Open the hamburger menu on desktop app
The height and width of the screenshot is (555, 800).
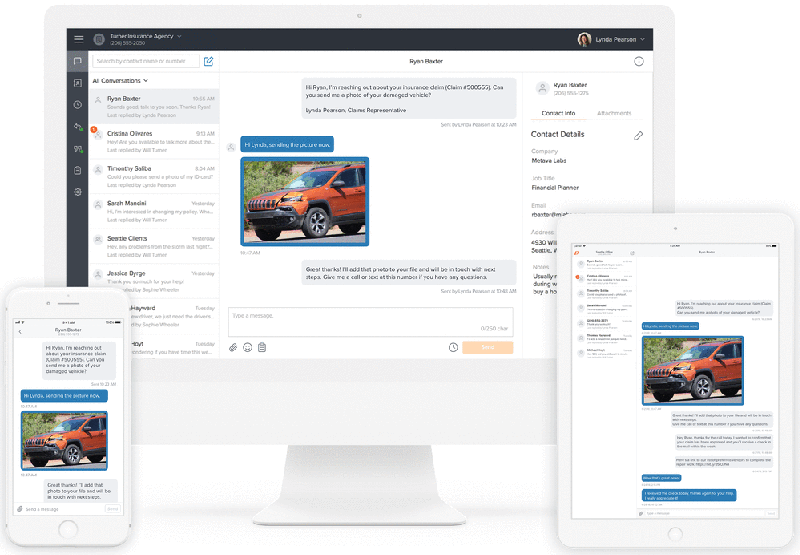[79, 39]
